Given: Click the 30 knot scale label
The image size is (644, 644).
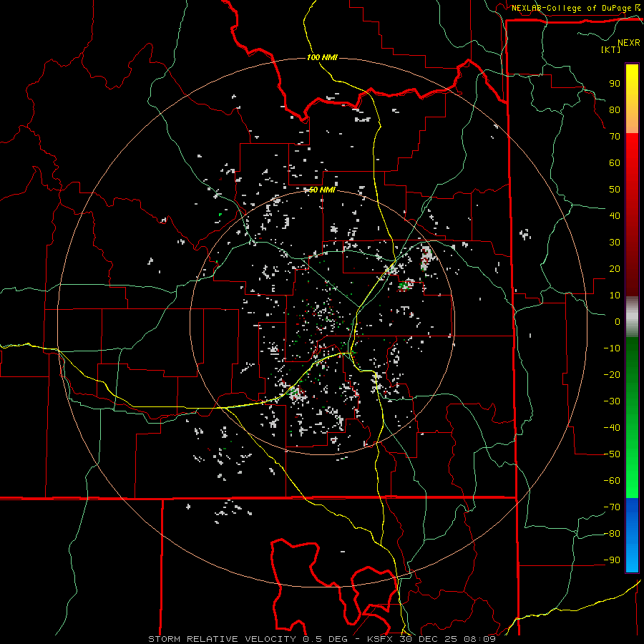Looking at the screenshot, I should [x=615, y=243].
